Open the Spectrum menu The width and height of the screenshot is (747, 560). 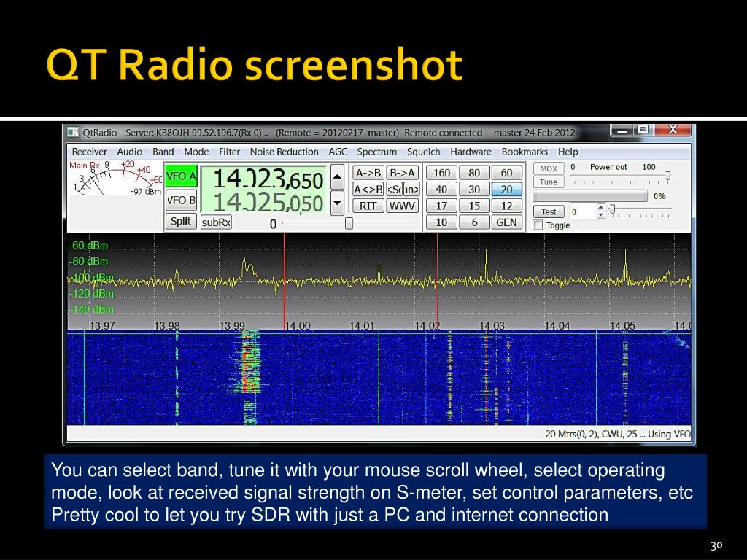[x=377, y=152]
